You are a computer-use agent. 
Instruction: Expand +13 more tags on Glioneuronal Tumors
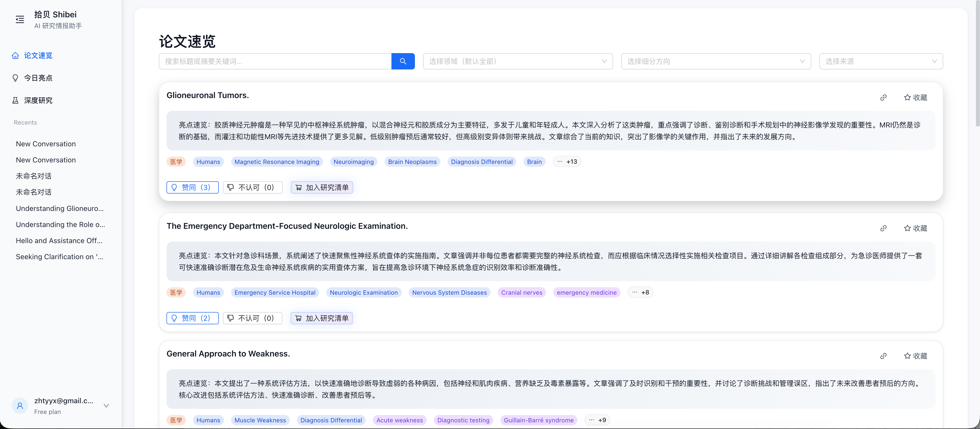coord(567,162)
